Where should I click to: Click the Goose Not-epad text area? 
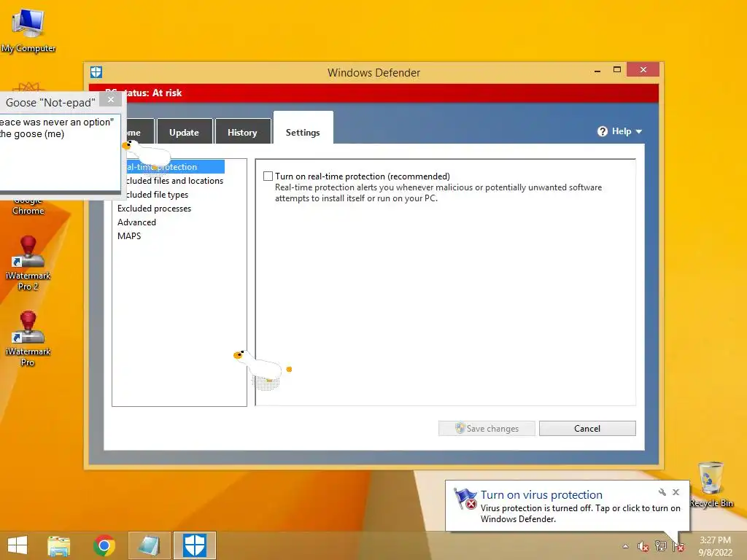(60, 152)
